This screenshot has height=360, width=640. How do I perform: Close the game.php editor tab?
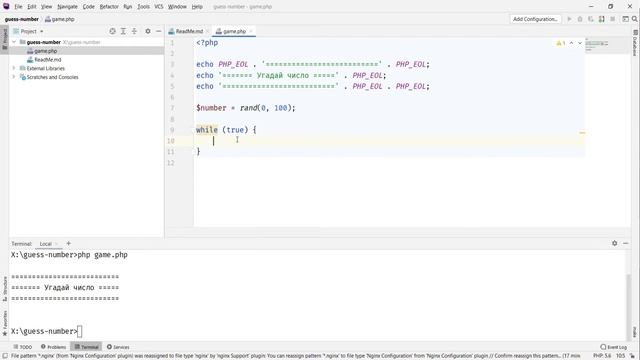tap(251, 31)
